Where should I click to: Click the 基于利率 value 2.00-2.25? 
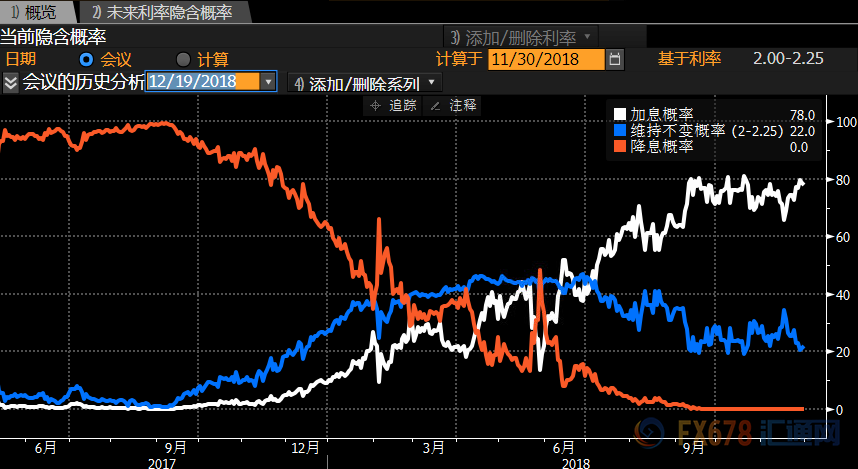point(788,59)
